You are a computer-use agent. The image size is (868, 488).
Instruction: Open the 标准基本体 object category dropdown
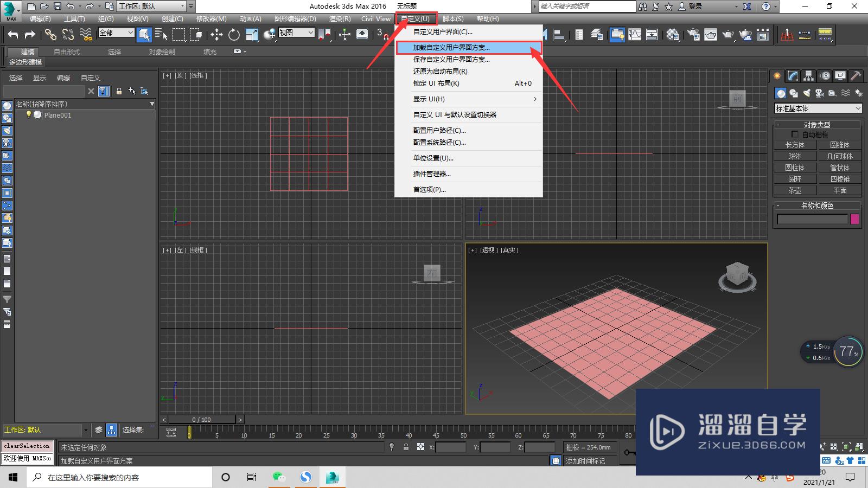tap(818, 108)
